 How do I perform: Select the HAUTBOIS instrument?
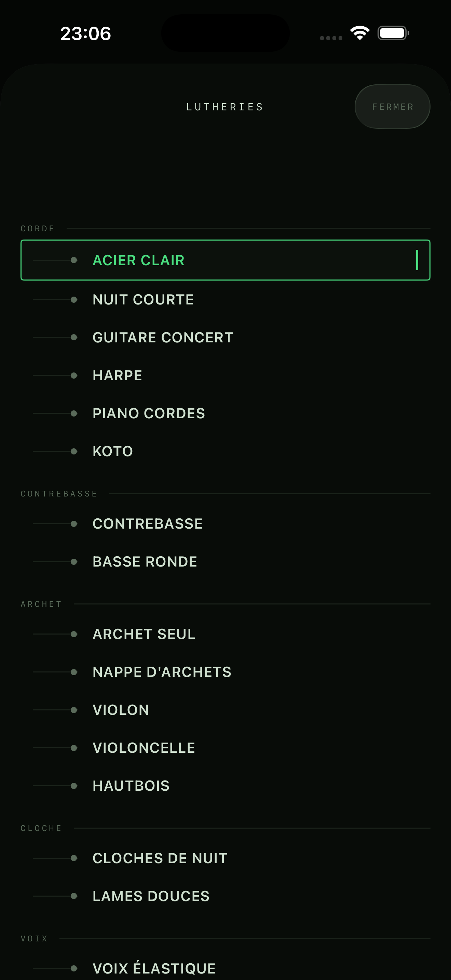pos(225,786)
